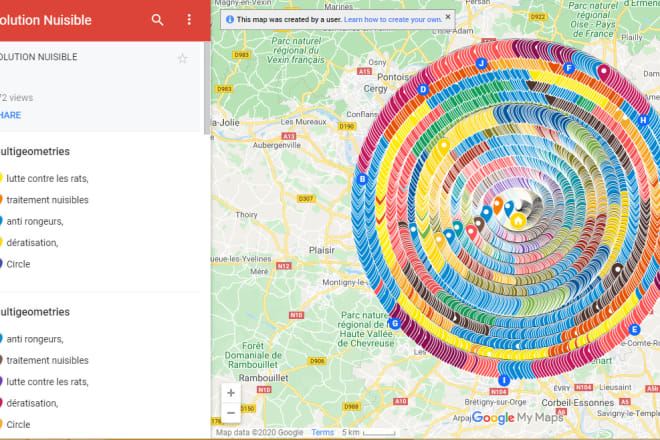Click the Corbeil-Essonnes label on the map
The width and height of the screenshot is (660, 440).
(578, 403)
